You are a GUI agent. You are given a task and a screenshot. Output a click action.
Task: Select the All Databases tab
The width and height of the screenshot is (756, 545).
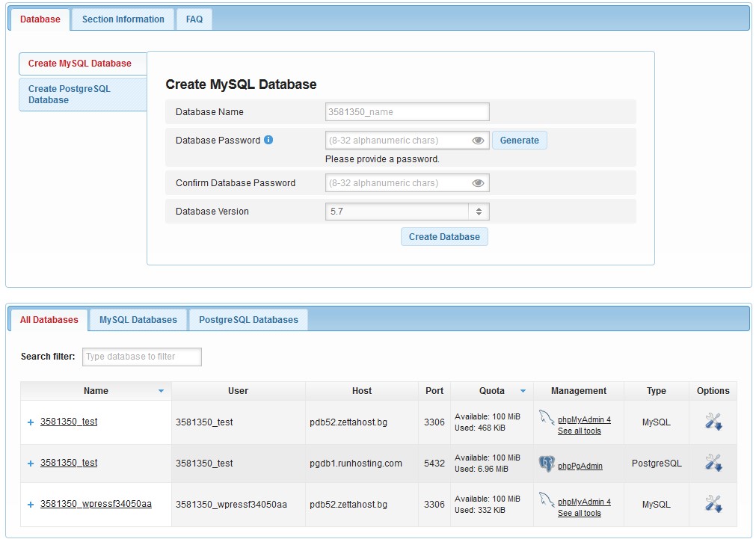tap(49, 320)
